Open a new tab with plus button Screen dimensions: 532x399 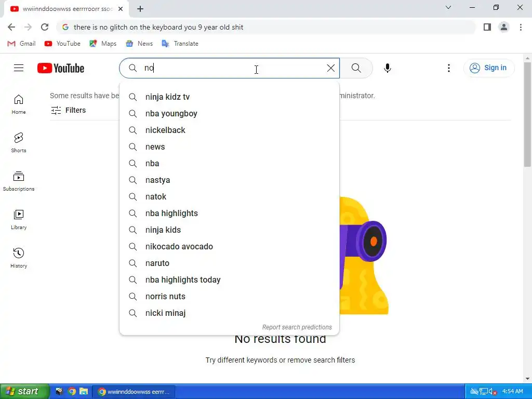(x=140, y=9)
